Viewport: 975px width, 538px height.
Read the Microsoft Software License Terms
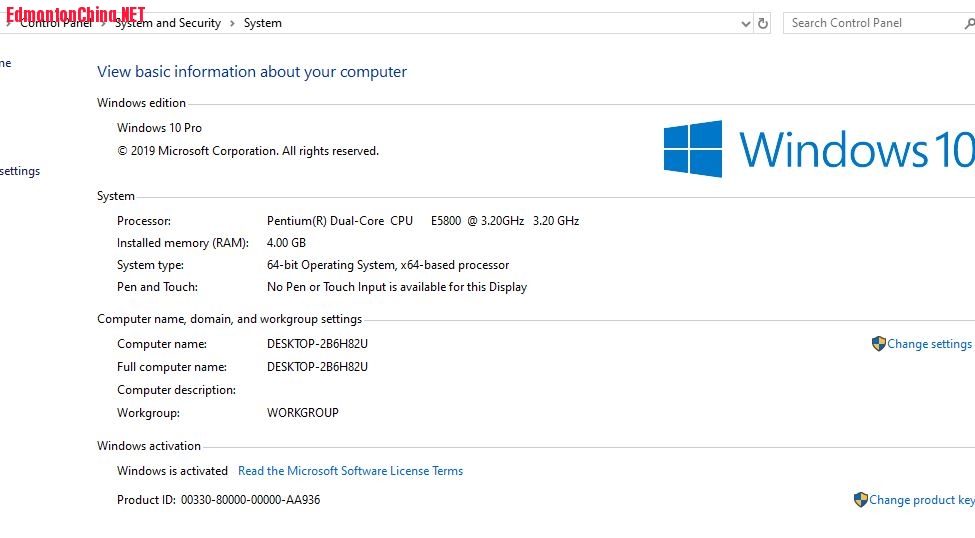click(x=351, y=471)
